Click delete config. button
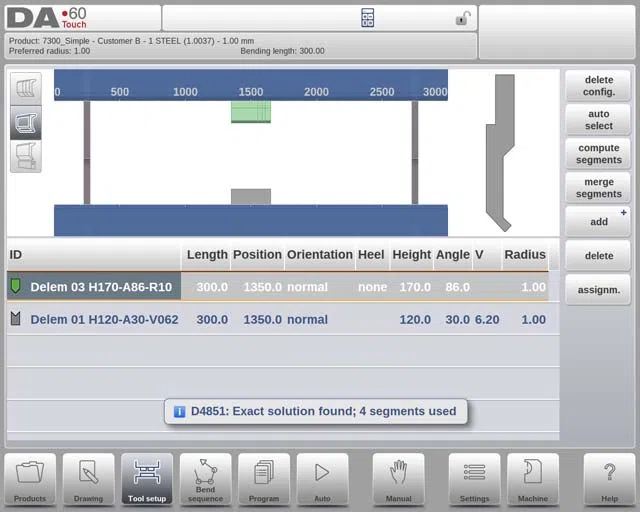The image size is (640, 512). [598, 86]
